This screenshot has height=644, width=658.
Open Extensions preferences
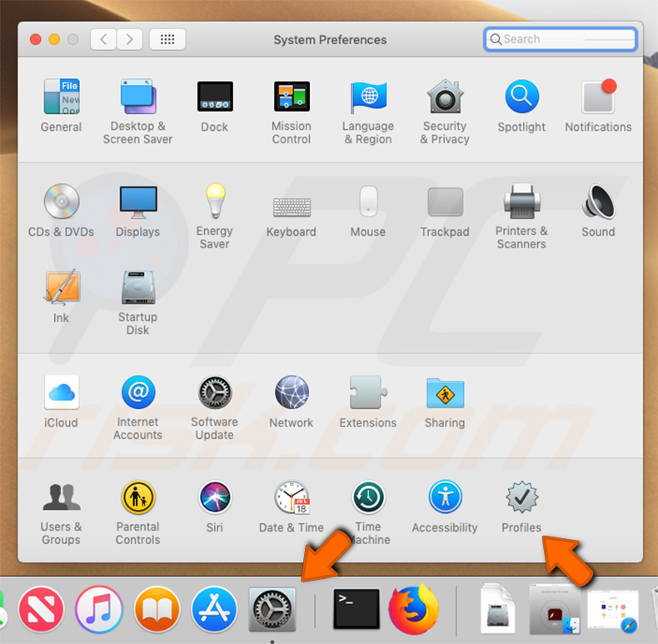point(368,392)
